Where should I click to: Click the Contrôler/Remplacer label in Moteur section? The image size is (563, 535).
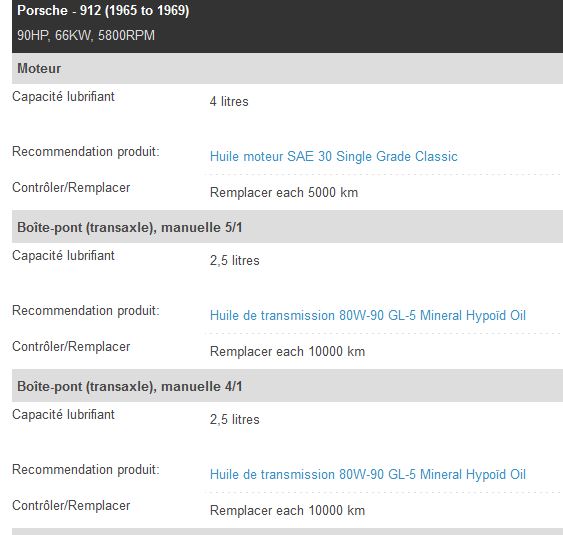(x=71, y=187)
